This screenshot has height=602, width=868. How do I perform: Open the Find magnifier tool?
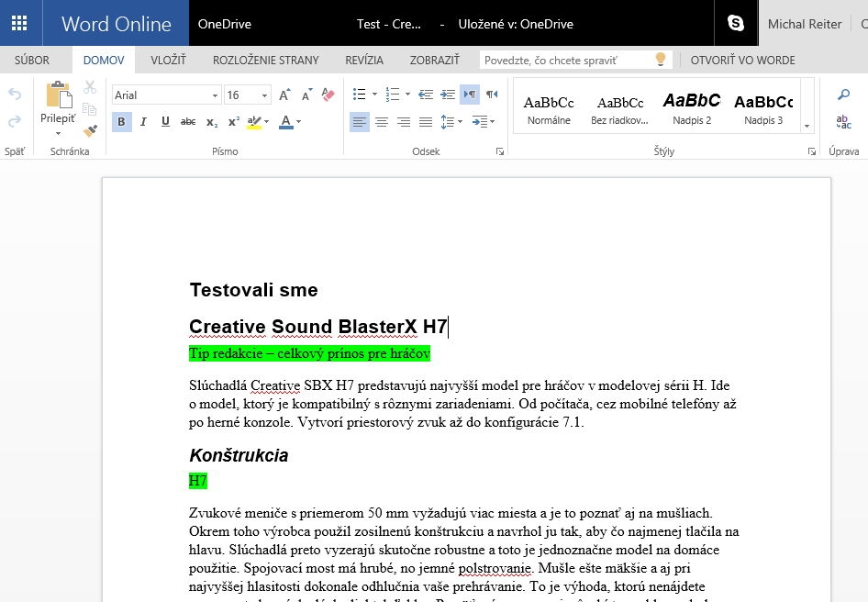843,95
